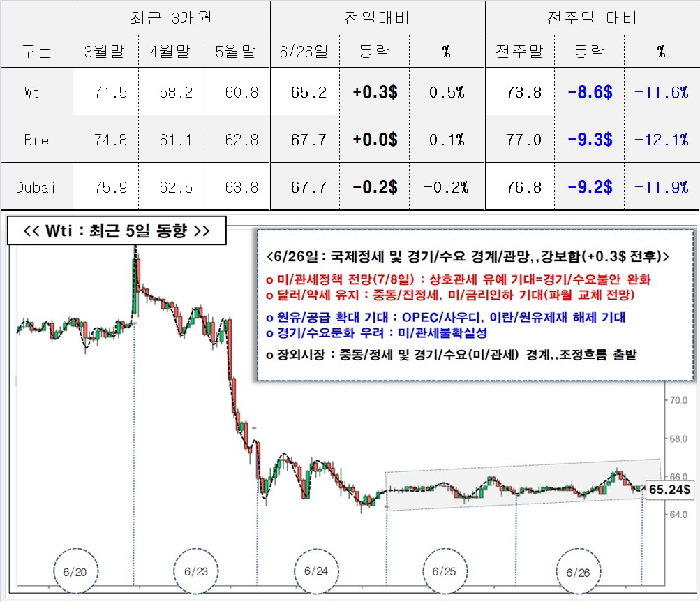Click the 전주말 column header
Viewport: 700px width, 602px height.
click(x=520, y=51)
